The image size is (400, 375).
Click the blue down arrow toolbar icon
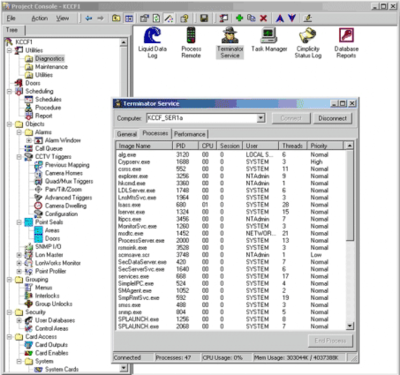click(292, 18)
